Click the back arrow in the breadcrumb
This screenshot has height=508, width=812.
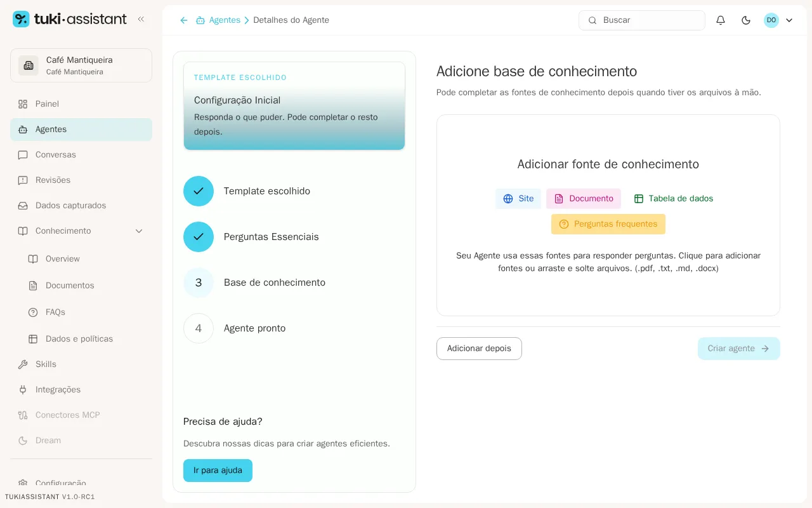pyautogui.click(x=184, y=20)
